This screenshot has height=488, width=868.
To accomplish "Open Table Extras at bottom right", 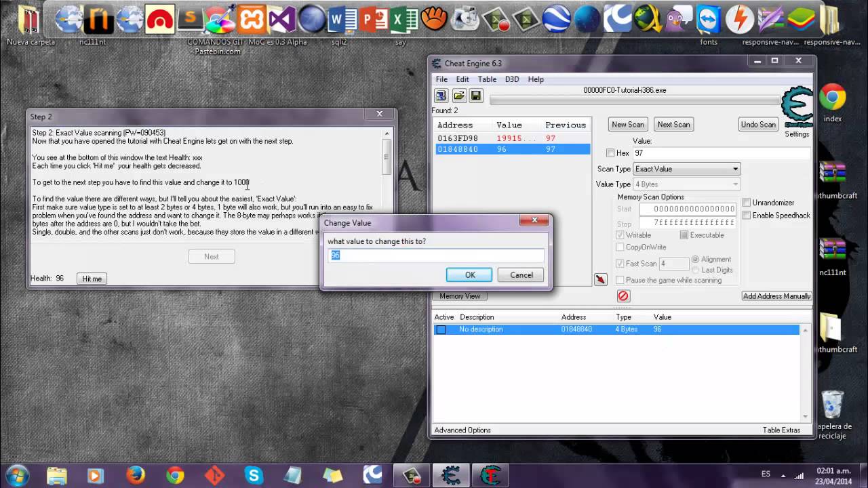I will 781,430.
